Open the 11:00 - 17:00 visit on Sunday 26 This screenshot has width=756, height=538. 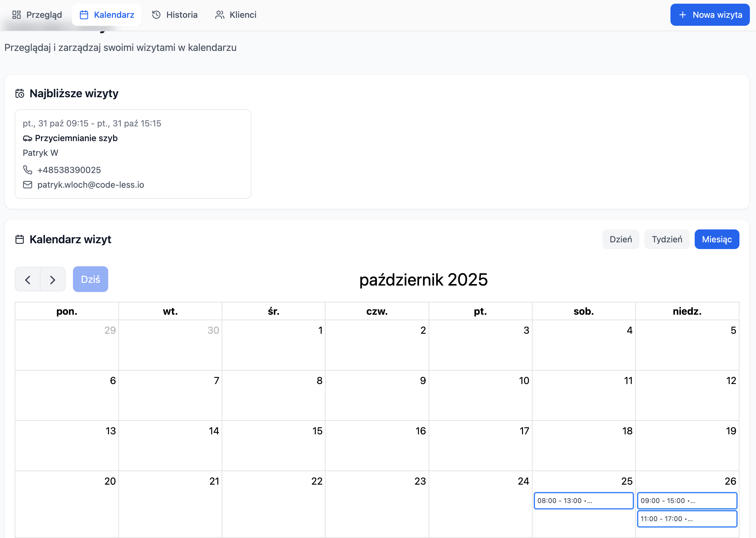687,519
